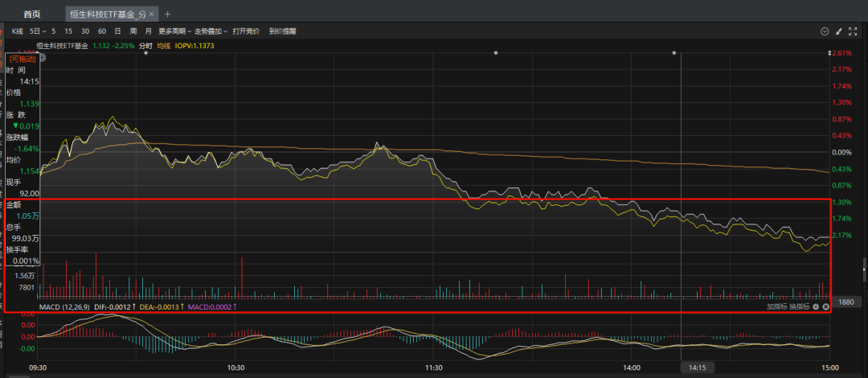Close the MACD indicator panel
The image size is (868, 378).
(825, 306)
